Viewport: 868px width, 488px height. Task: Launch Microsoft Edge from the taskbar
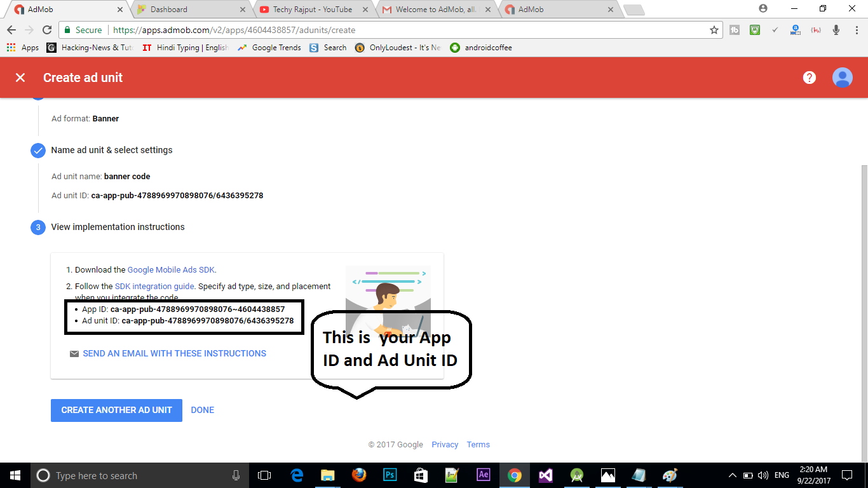(x=297, y=475)
